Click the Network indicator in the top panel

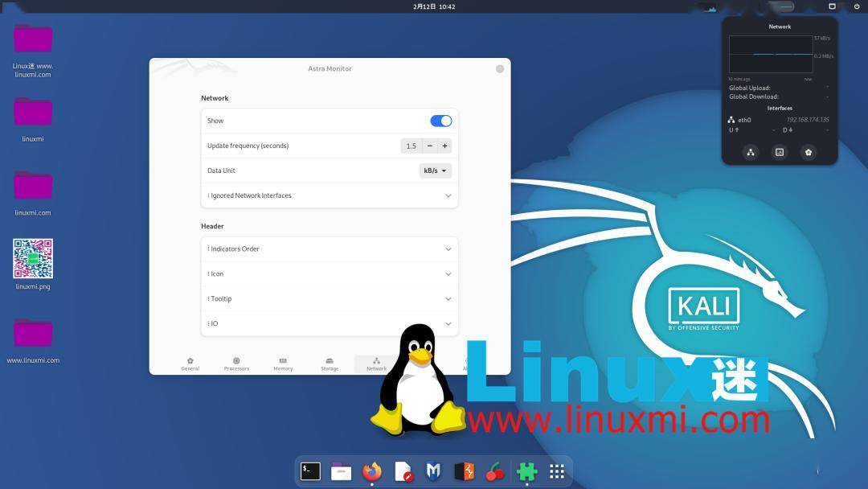(710, 7)
